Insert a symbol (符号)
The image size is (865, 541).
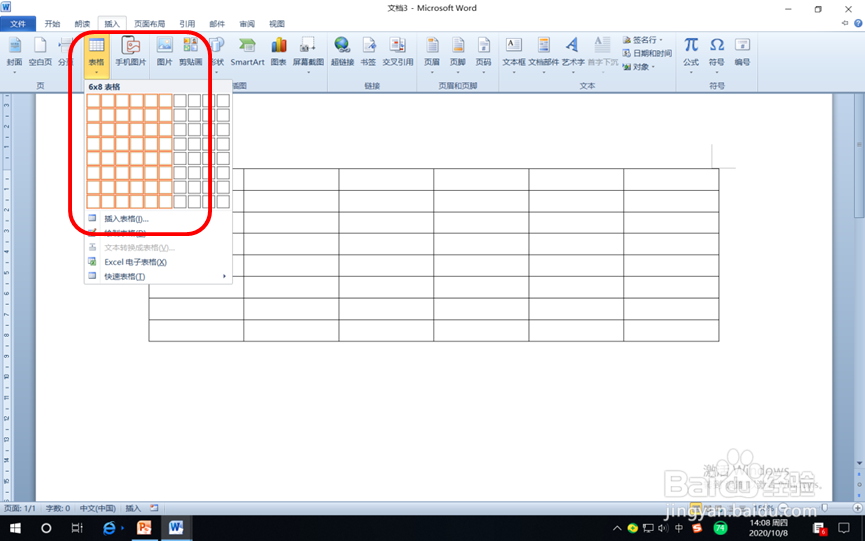pyautogui.click(x=717, y=54)
